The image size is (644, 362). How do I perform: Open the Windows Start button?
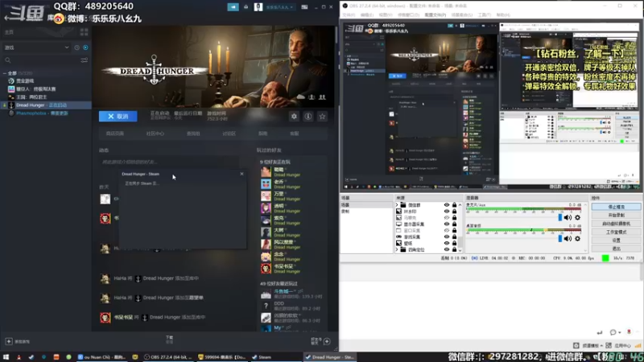tap(6, 357)
